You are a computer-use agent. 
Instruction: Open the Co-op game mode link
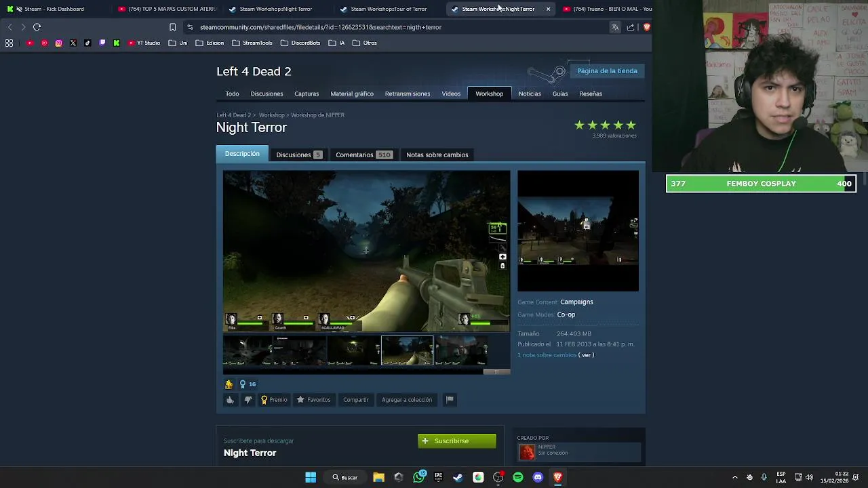(566, 314)
